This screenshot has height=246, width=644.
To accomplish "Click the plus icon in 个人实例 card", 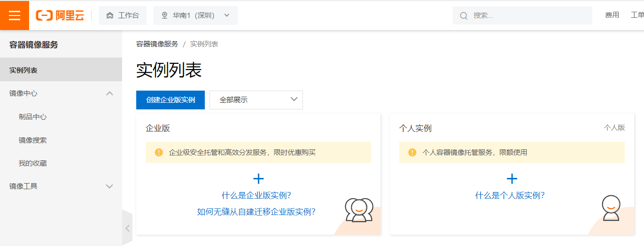I will (512, 178).
